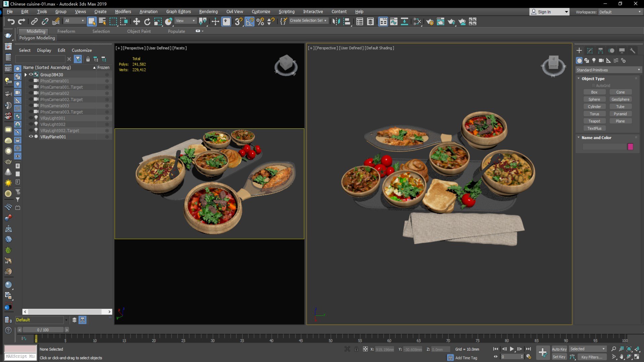644x362 pixels.
Task: Activate the Select and Rotate tool
Action: tap(147, 21)
